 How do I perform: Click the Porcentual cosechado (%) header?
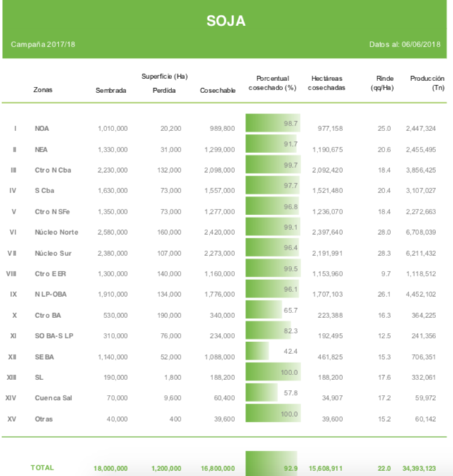click(272, 83)
